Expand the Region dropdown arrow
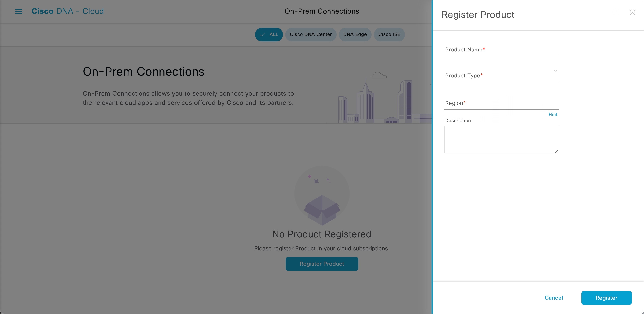The width and height of the screenshot is (644, 314). click(555, 99)
